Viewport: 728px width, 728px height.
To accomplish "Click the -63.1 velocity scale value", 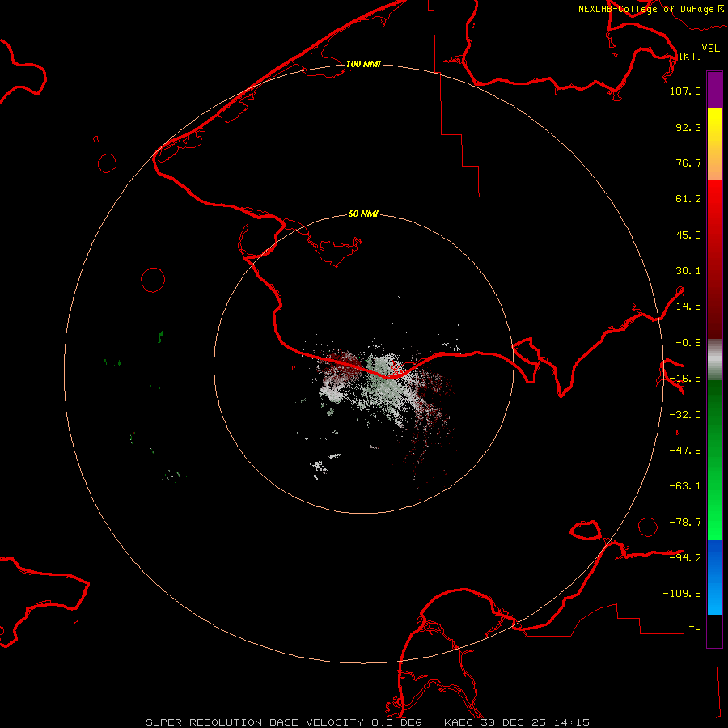I will [x=685, y=486].
